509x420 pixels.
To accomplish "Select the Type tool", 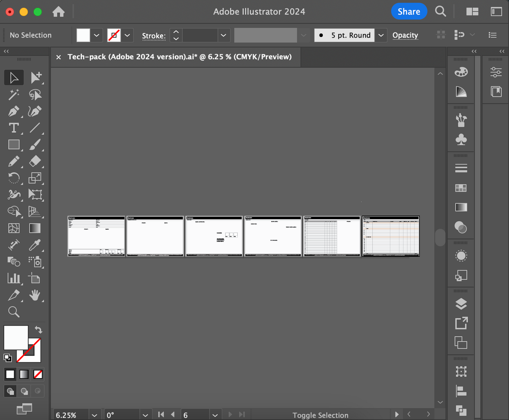I will point(13,128).
